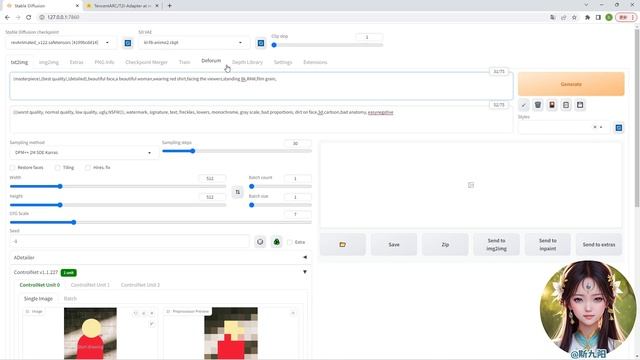The width and height of the screenshot is (640, 360).
Task: Open the output images folder
Action: 342,244
